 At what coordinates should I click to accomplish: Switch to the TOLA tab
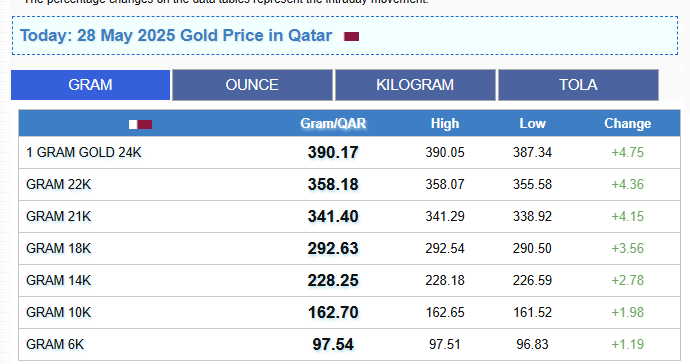578,85
